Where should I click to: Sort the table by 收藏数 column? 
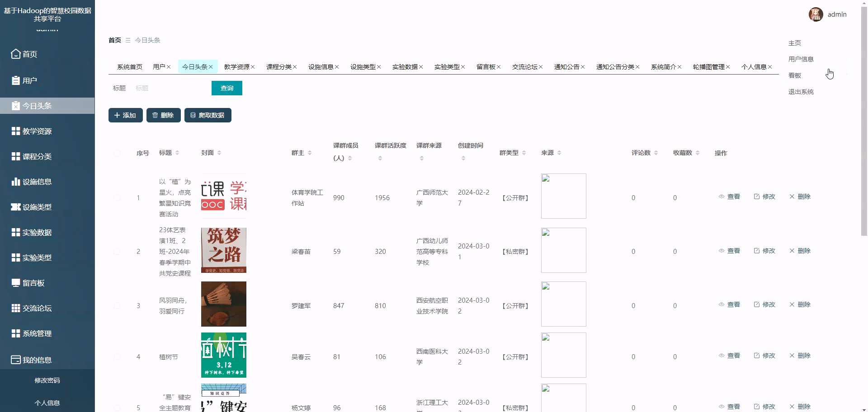[x=698, y=153]
